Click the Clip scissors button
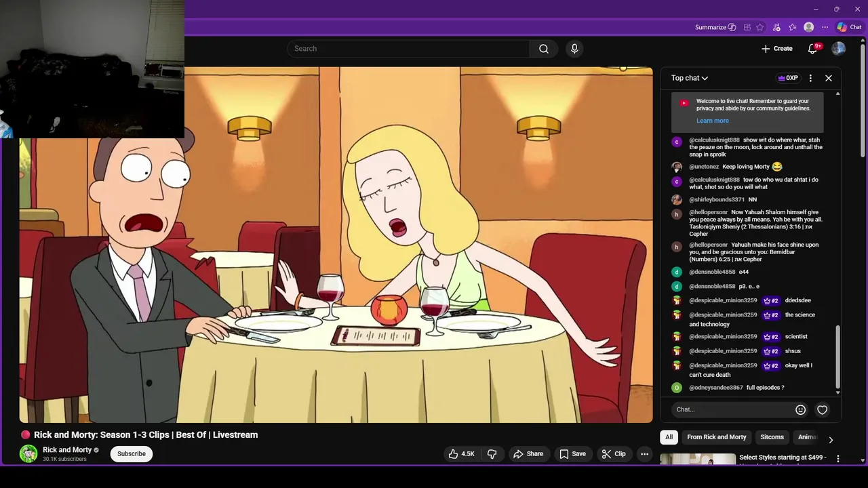This screenshot has width=868, height=488. (614, 454)
